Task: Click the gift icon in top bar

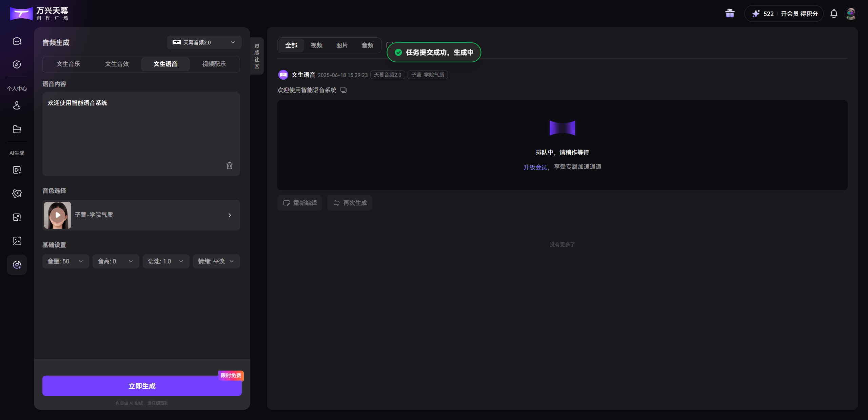Action: 729,13
